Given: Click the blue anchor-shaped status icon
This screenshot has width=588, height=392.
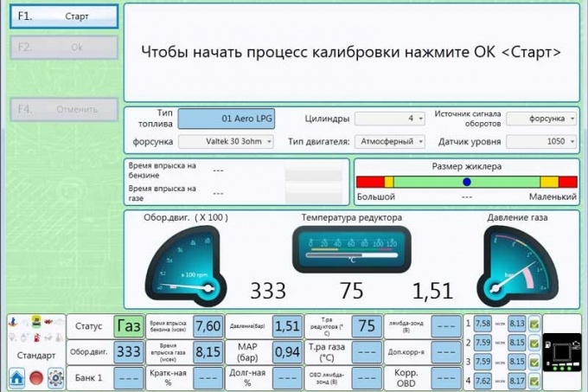Looking at the screenshot, I should (13, 322).
